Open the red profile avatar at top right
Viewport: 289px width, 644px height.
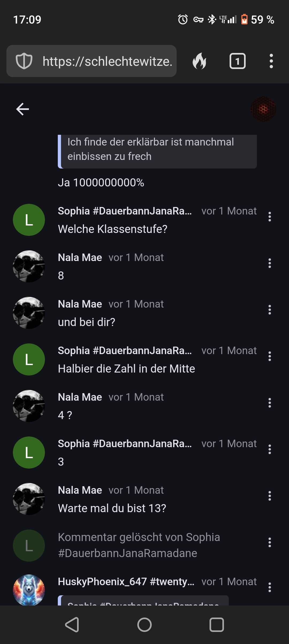[x=263, y=109]
